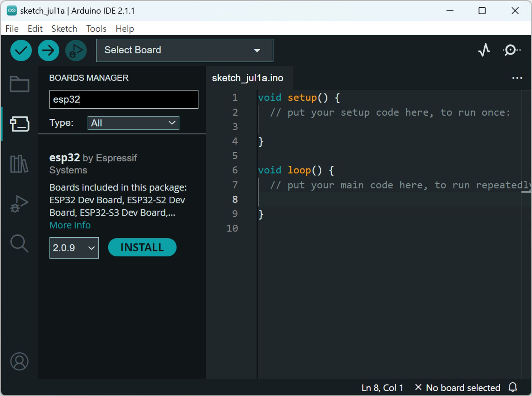The image size is (532, 396).
Task: Click the Arduino IDE logo in title bar
Action: coord(12,11)
